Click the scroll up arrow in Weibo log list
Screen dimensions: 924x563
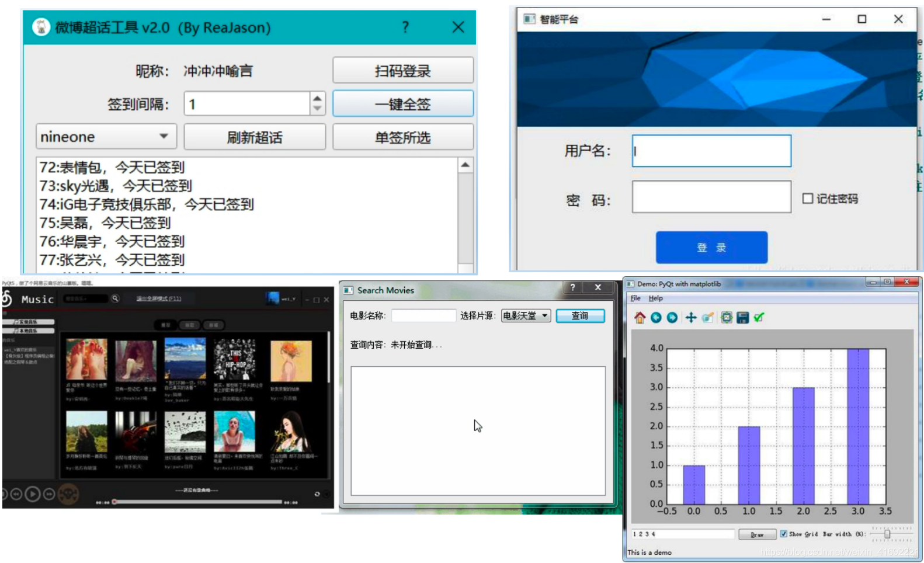tap(465, 165)
